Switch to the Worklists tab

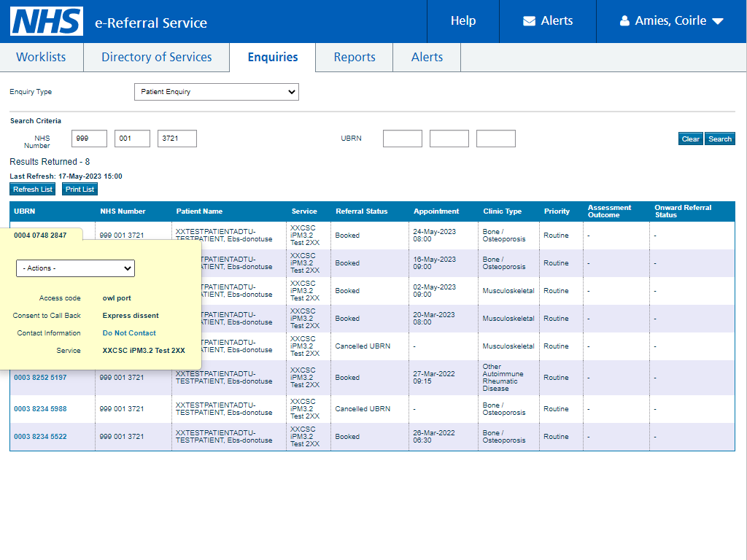point(42,57)
